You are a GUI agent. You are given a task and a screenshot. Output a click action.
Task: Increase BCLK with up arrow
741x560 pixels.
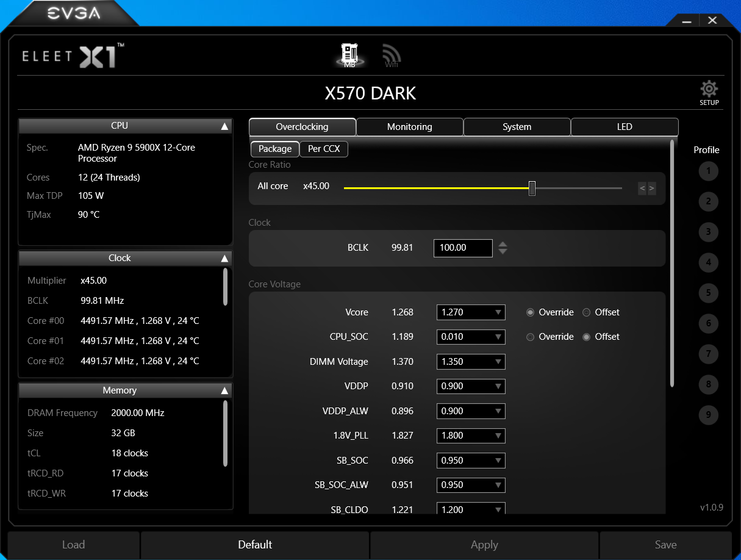(503, 245)
